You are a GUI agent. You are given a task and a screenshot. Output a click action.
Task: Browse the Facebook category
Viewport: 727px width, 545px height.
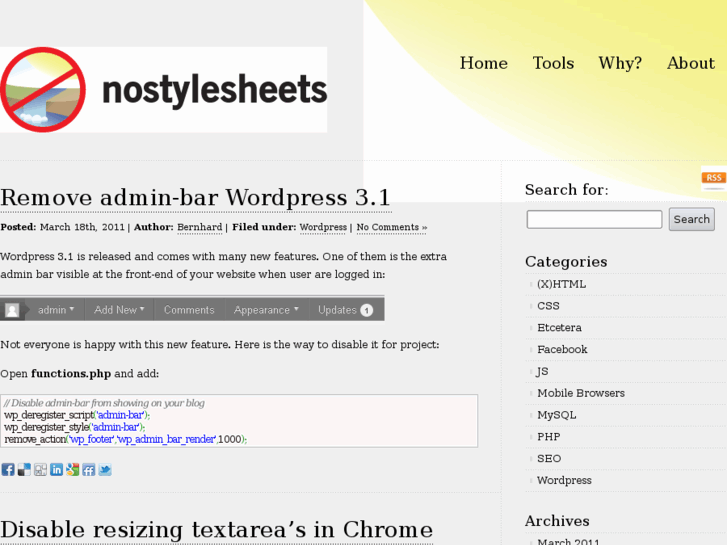[562, 350]
